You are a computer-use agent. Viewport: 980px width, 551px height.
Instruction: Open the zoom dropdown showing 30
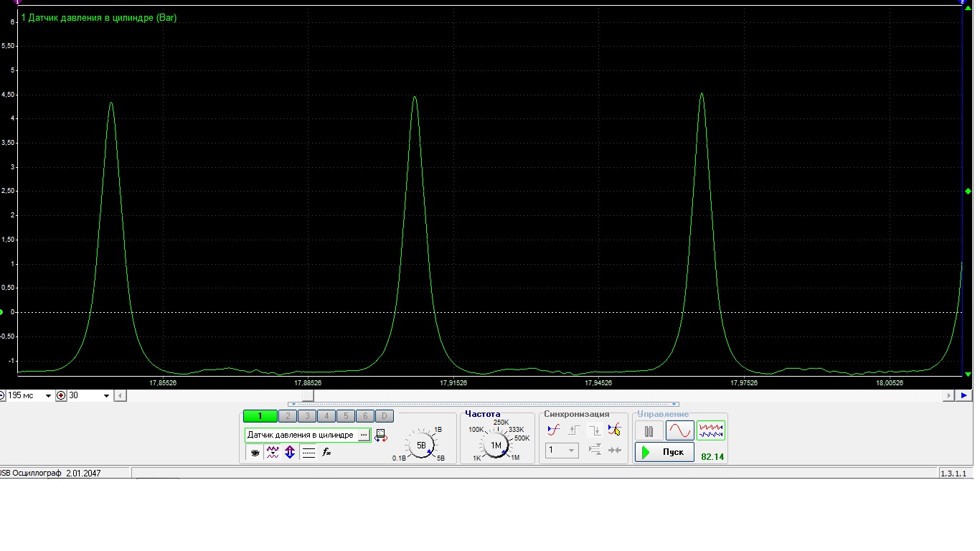[106, 396]
